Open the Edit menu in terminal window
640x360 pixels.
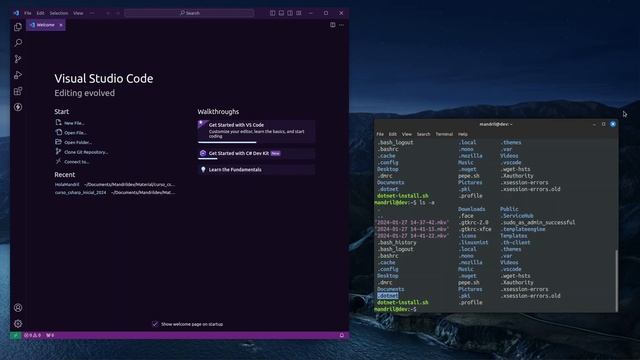tap(393, 134)
